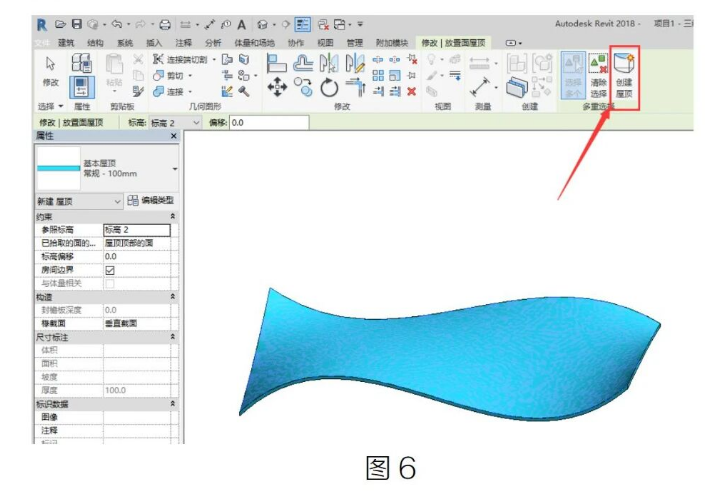This screenshot has width=717, height=502.
Task: Select the Rotate tool icon
Action: [329, 87]
